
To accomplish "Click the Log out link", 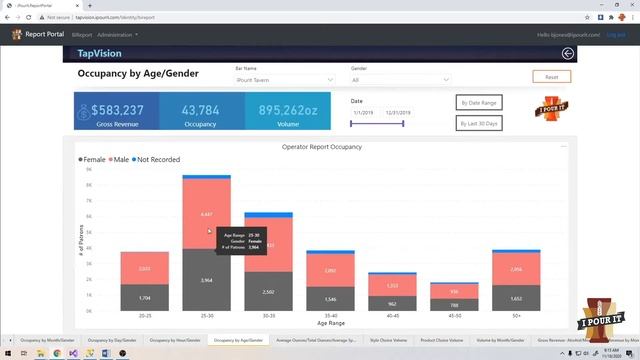I will coord(616,35).
